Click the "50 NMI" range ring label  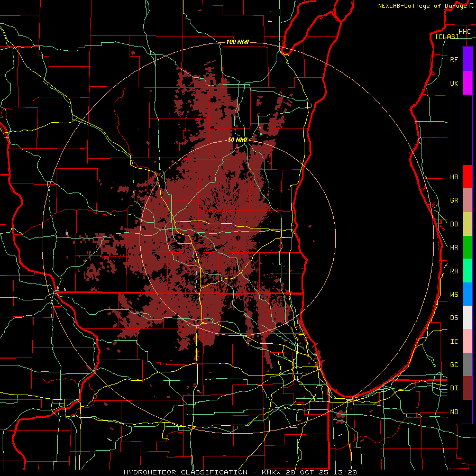[x=237, y=140]
